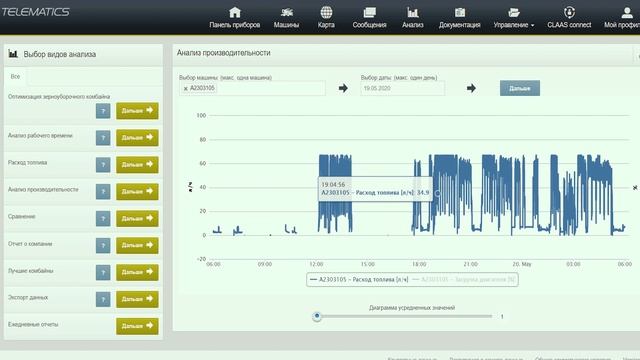Click the Расход топлива row label
Screen dimensions: 640x360
coord(27,162)
